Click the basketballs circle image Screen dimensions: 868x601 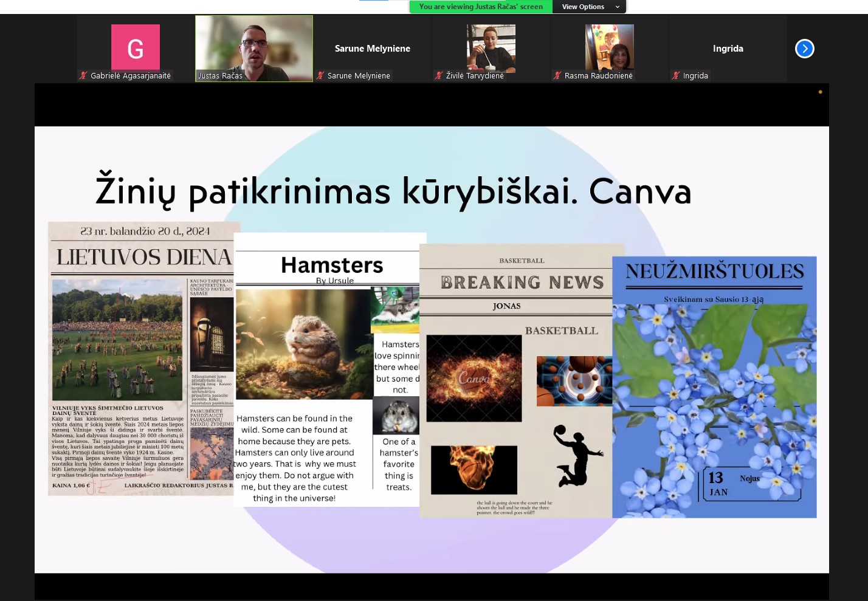(x=574, y=381)
